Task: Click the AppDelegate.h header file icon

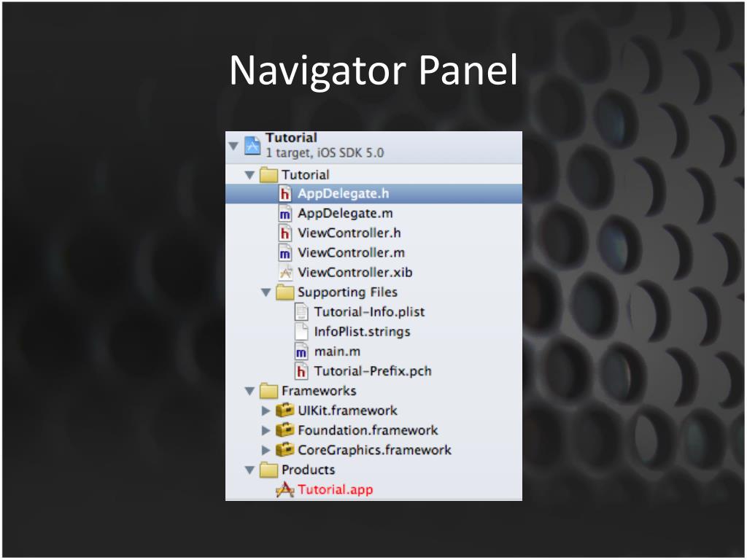Action: pyautogui.click(x=285, y=194)
